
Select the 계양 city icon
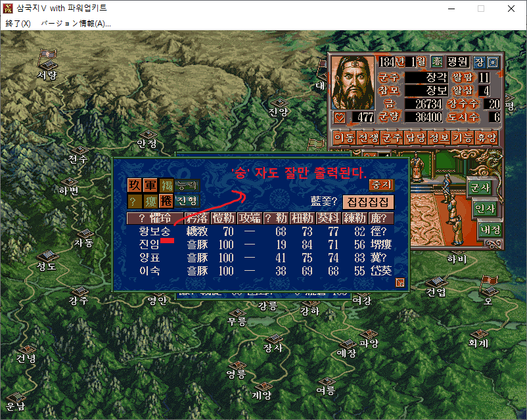click(264, 386)
